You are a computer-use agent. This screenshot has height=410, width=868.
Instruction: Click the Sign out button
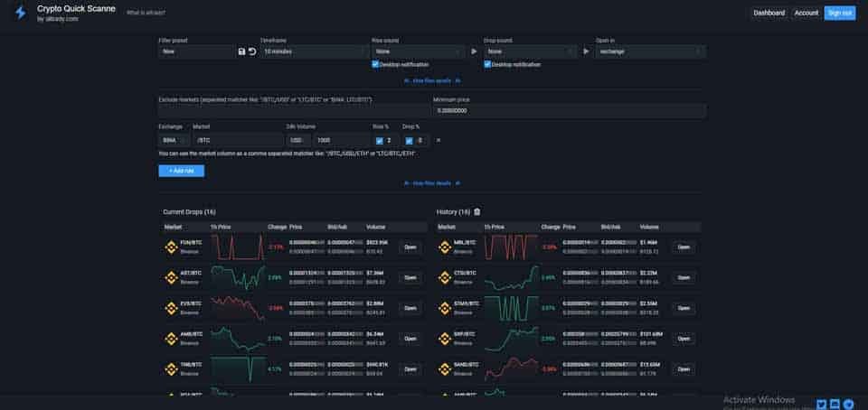pyautogui.click(x=840, y=13)
